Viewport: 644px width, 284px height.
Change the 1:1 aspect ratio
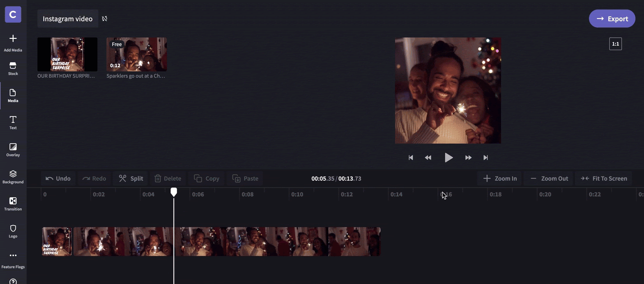[616, 44]
